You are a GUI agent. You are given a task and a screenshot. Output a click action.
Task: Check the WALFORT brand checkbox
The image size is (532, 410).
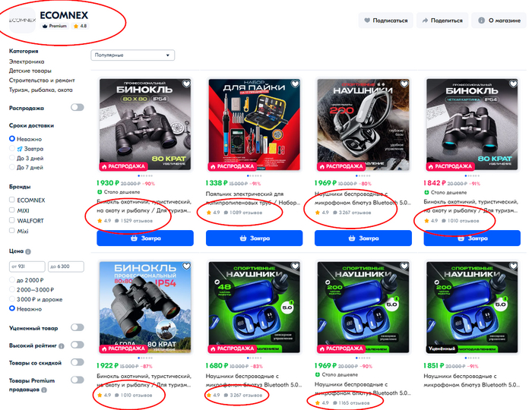click(x=12, y=220)
